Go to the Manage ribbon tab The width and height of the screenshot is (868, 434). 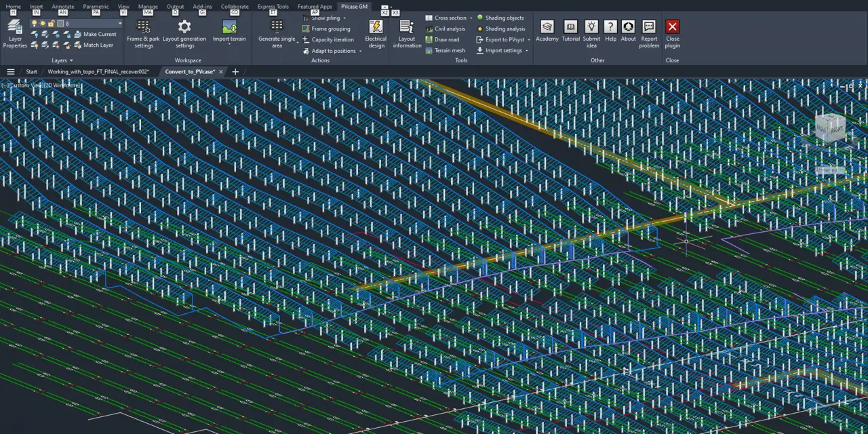click(x=148, y=7)
